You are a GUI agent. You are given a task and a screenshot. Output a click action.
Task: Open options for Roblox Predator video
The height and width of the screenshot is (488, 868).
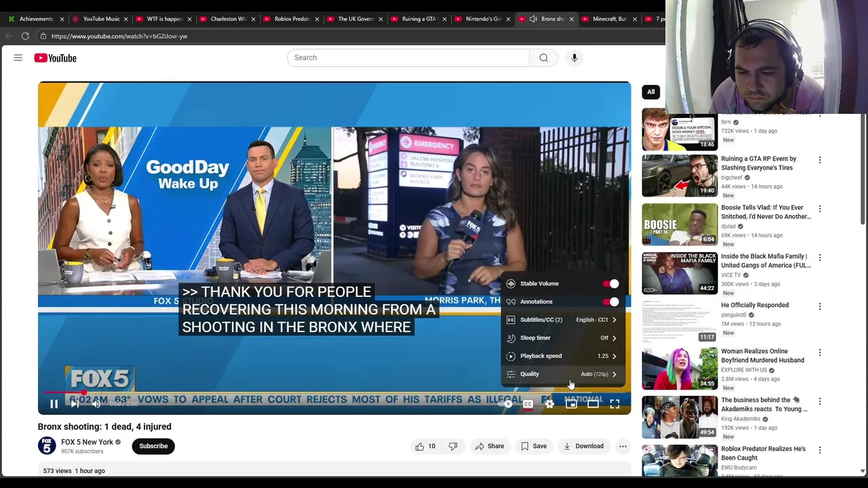[x=820, y=450]
